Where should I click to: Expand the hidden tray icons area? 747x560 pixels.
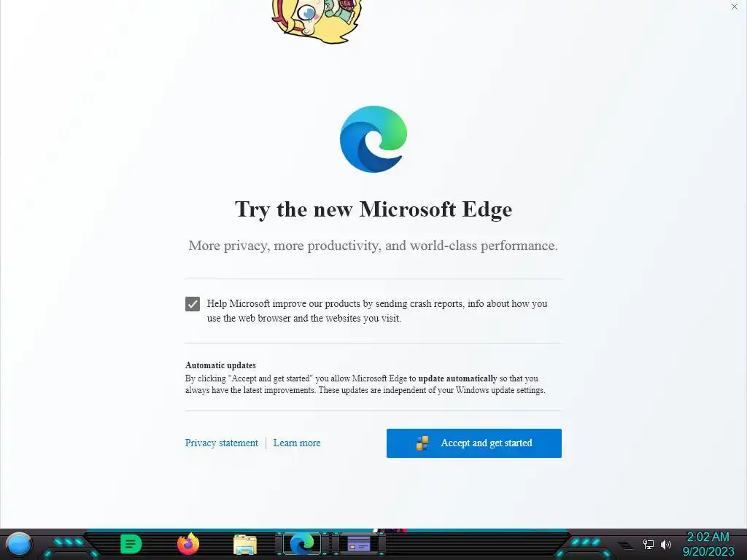625,545
